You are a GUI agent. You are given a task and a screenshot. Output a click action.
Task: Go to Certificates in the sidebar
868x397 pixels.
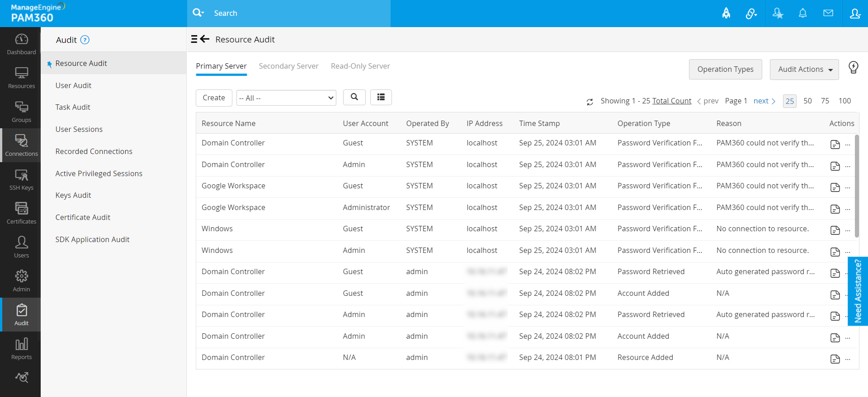pos(21,213)
